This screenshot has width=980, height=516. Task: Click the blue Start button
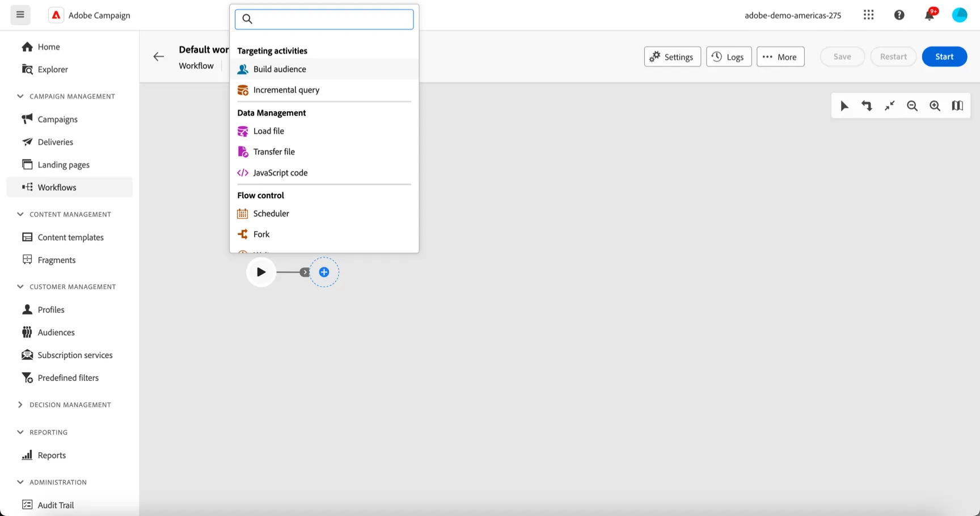tap(944, 57)
